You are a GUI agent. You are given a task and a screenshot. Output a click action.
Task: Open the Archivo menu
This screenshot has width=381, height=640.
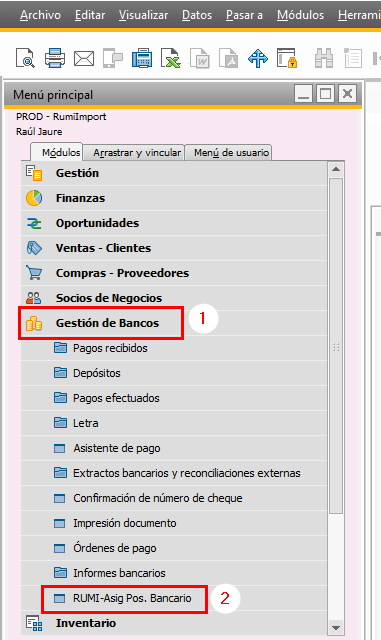click(40, 15)
